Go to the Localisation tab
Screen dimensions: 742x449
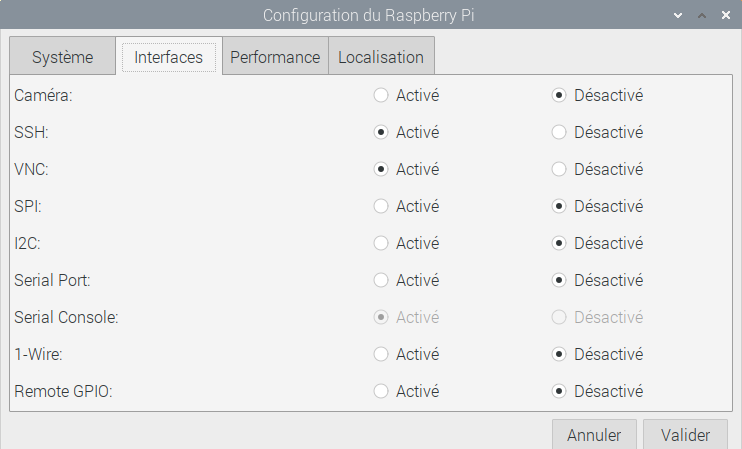click(x=381, y=57)
